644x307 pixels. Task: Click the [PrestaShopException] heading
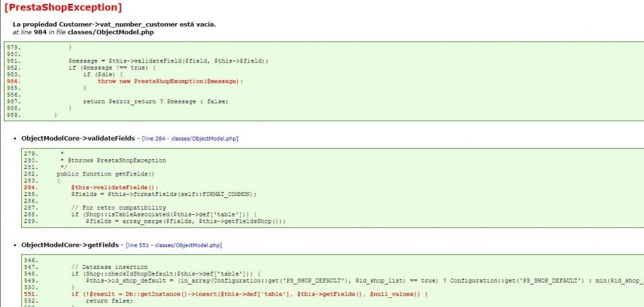pos(63,7)
